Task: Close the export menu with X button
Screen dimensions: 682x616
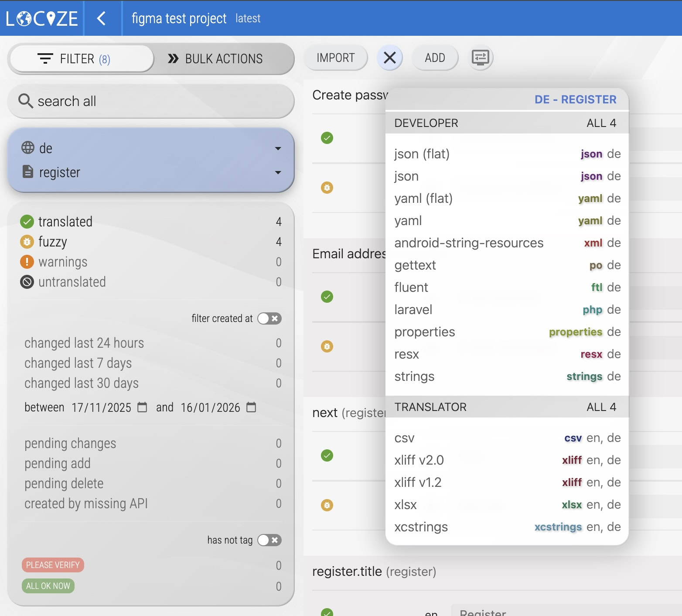Action: tap(389, 58)
